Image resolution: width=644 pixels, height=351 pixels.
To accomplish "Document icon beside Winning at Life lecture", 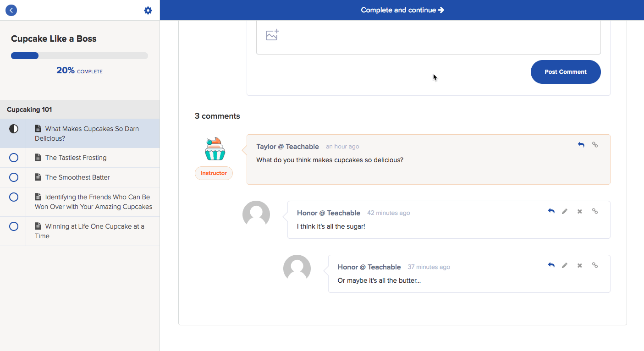I will [38, 226].
